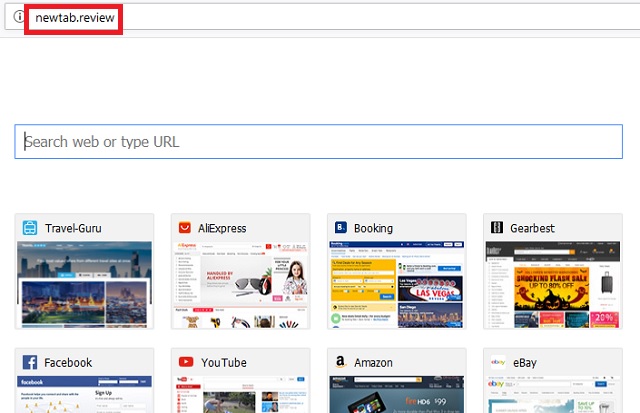Open the Booking site thumbnail
Screen dimensions: 640x413
click(397, 284)
